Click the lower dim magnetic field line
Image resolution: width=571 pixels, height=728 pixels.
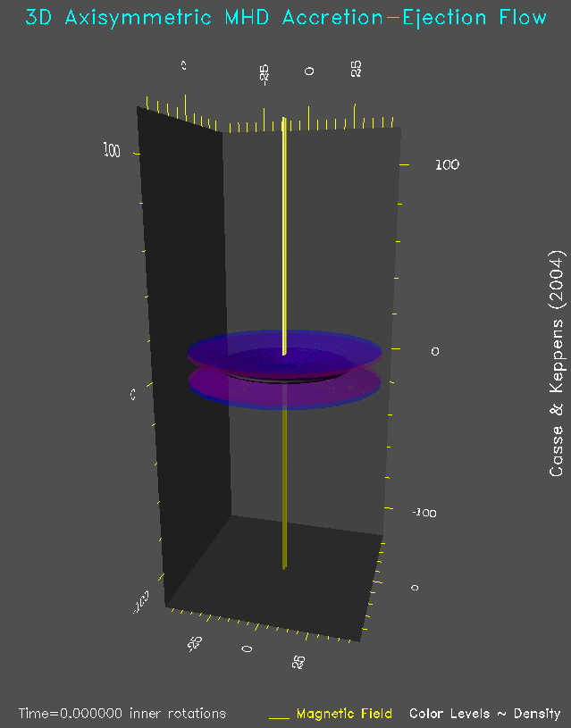284,488
